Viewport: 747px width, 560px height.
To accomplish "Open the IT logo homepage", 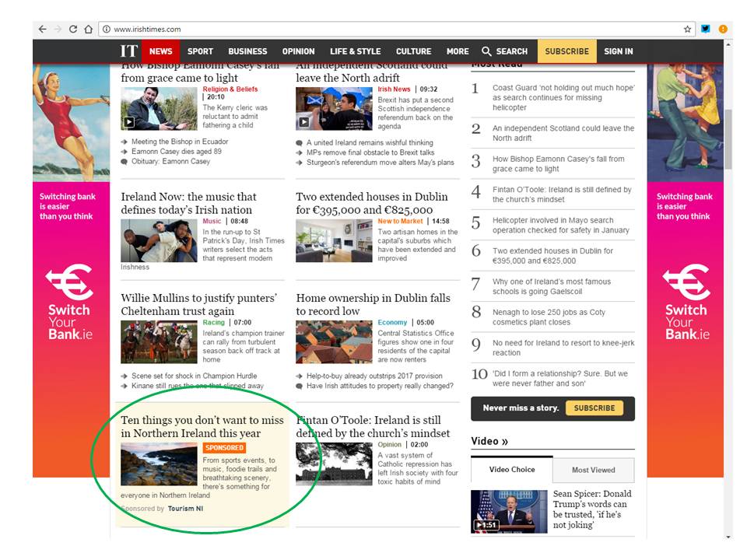I will tap(128, 51).
